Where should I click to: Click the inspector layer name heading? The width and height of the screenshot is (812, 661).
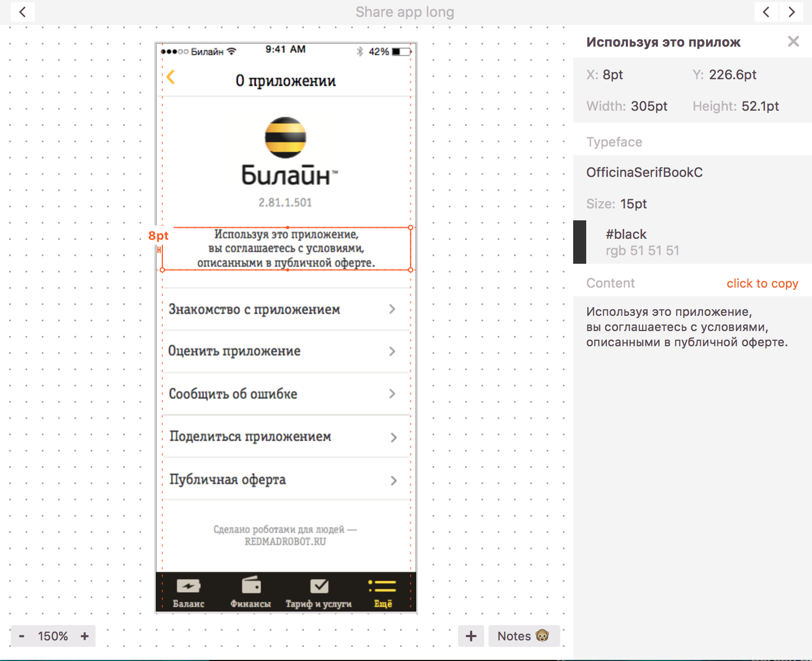click(x=663, y=42)
